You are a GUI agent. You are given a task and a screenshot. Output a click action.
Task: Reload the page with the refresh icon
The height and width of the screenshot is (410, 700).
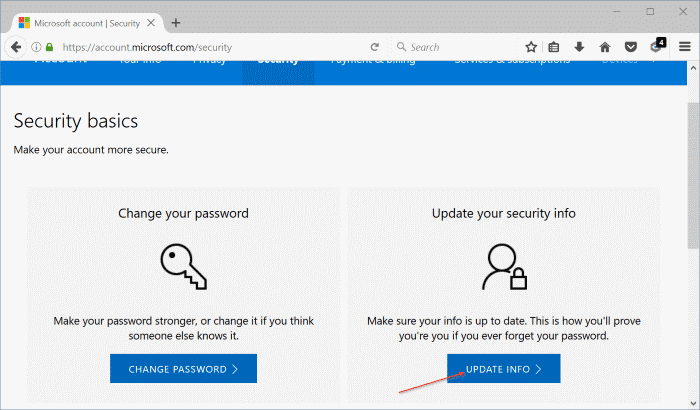375,47
